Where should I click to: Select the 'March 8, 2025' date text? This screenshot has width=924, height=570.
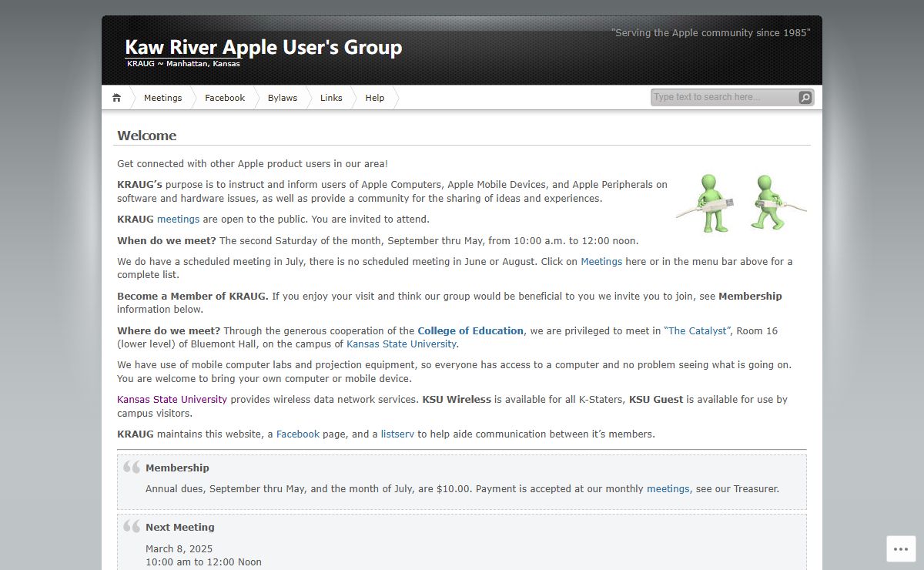tap(179, 549)
